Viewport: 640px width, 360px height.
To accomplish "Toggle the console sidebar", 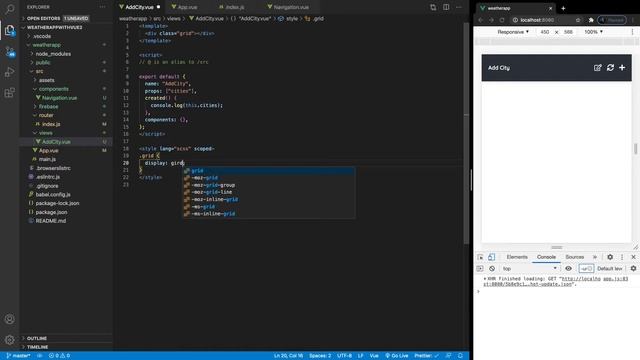I will coord(480,269).
